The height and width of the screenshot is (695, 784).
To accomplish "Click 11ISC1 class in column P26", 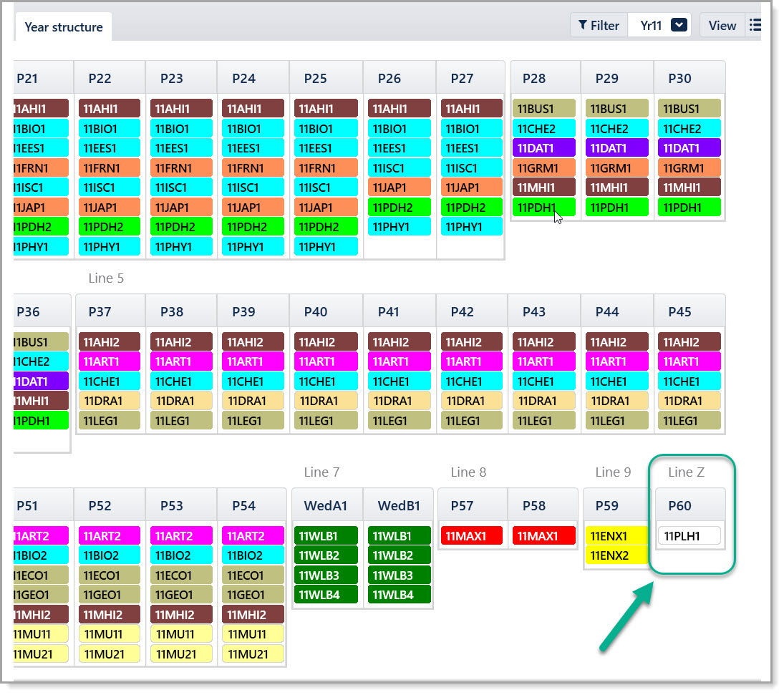I will [x=400, y=168].
